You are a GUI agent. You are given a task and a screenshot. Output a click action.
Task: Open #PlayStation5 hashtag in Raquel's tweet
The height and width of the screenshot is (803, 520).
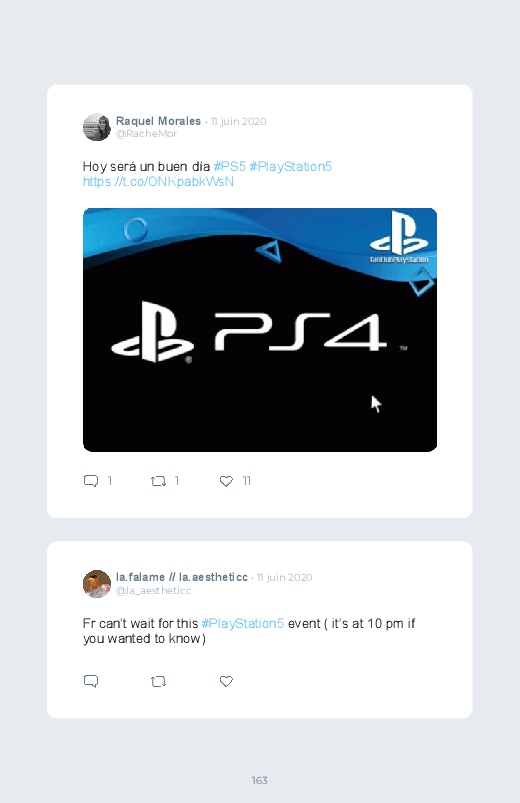[x=290, y=166]
